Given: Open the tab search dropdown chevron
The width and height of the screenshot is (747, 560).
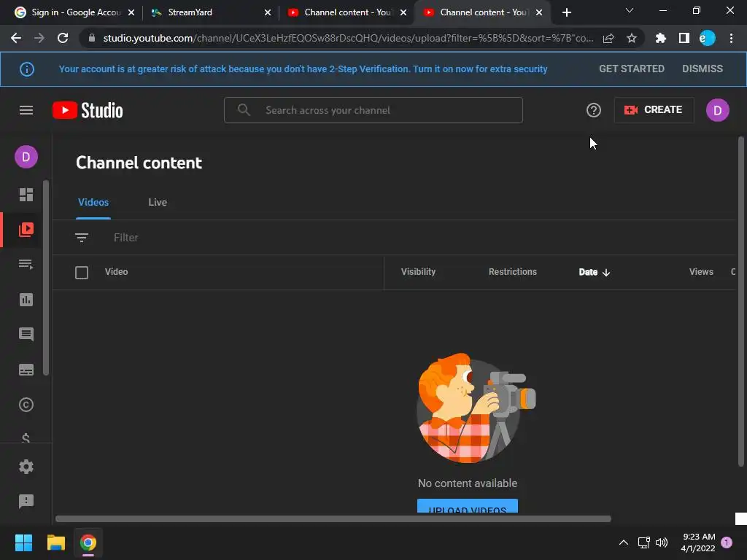Looking at the screenshot, I should (629, 10).
